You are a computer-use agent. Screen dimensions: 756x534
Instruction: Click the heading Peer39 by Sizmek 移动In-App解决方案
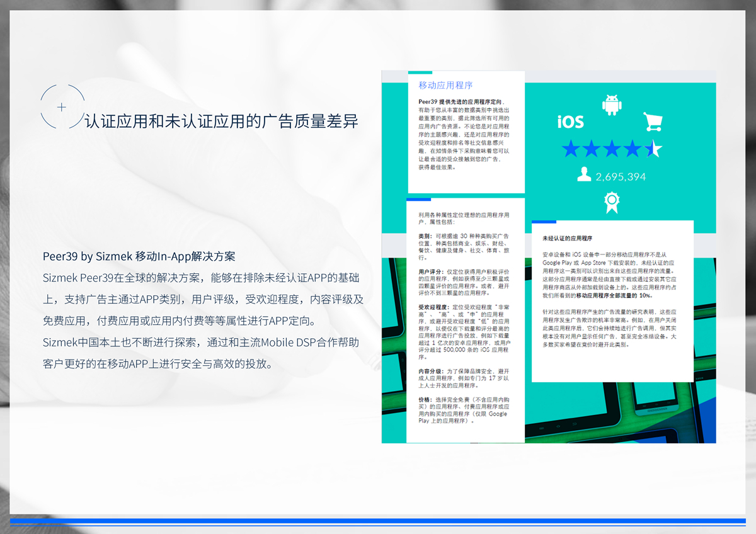(x=139, y=256)
